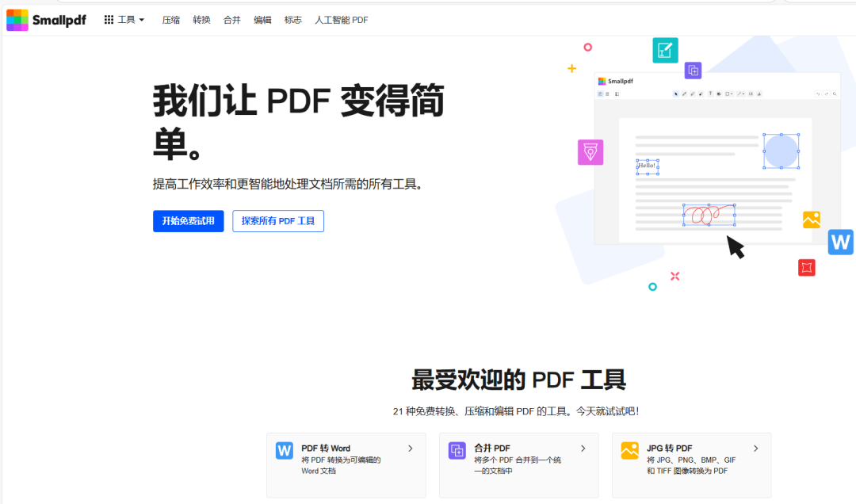Open search via the magnifier icon in the editor
The width and height of the screenshot is (856, 504).
(x=834, y=94)
